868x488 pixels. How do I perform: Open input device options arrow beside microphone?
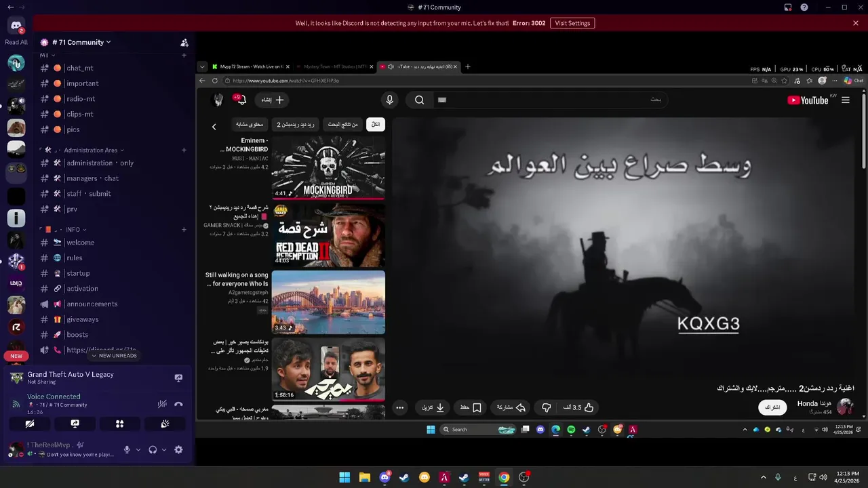coord(138,449)
